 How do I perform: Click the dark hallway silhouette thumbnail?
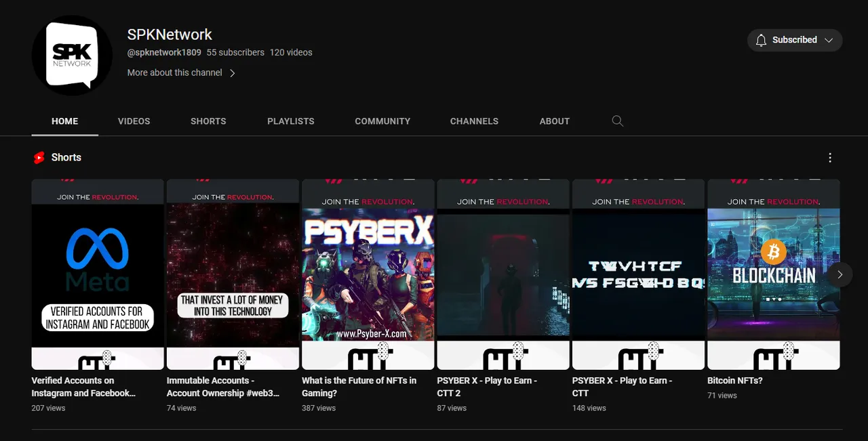503,274
